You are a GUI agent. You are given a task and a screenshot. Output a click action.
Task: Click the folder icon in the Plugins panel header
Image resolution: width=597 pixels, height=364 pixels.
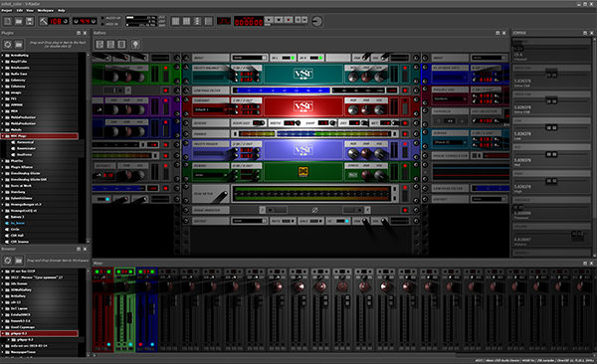coord(19,45)
